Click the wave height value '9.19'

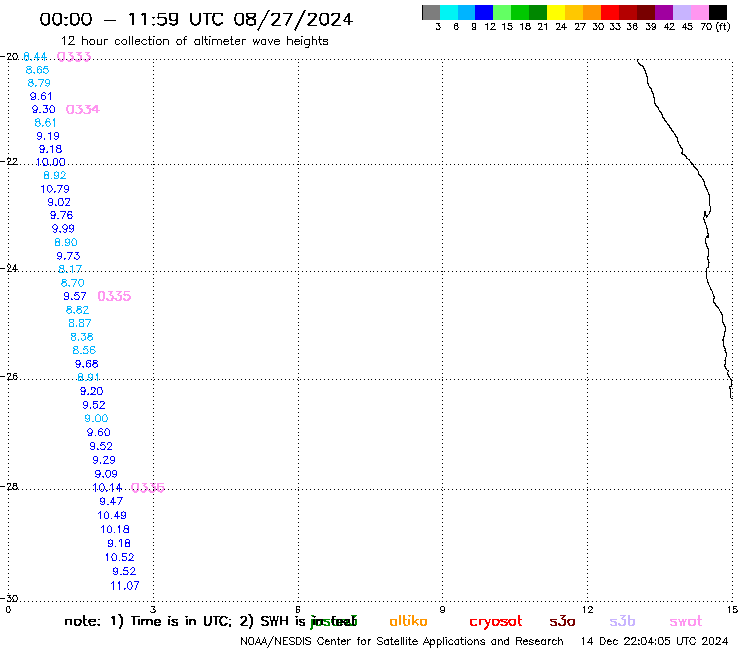click(x=48, y=136)
